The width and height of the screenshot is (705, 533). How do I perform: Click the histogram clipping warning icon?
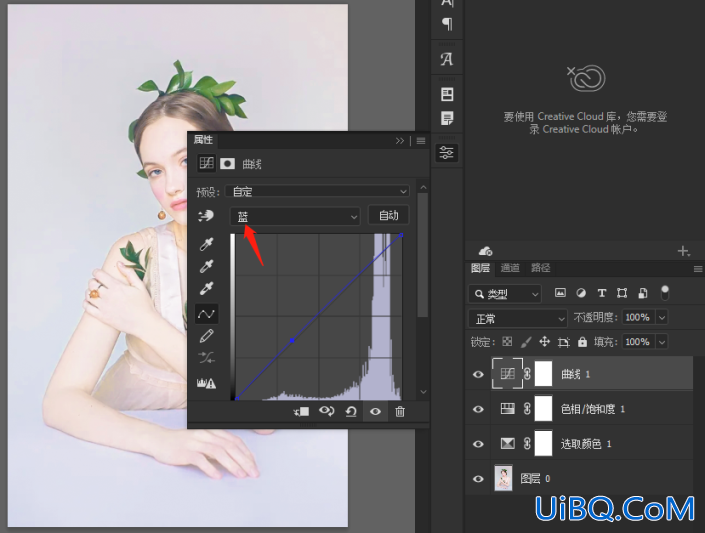(x=206, y=383)
